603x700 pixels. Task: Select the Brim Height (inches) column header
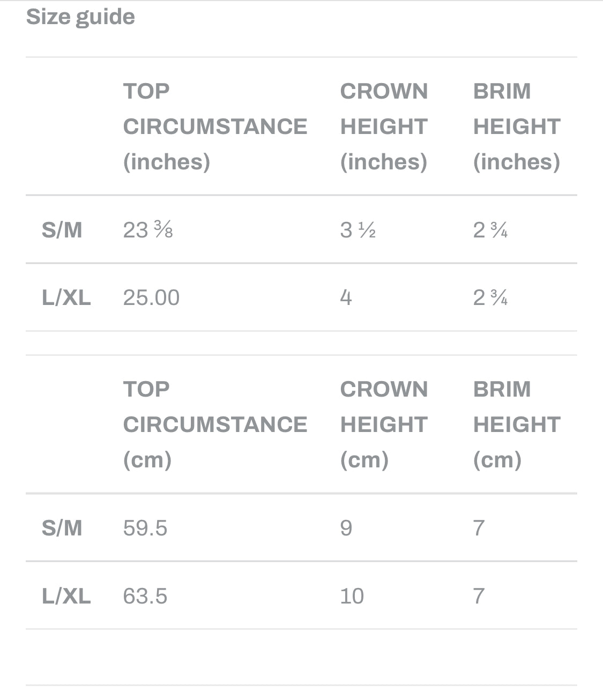[x=517, y=126]
